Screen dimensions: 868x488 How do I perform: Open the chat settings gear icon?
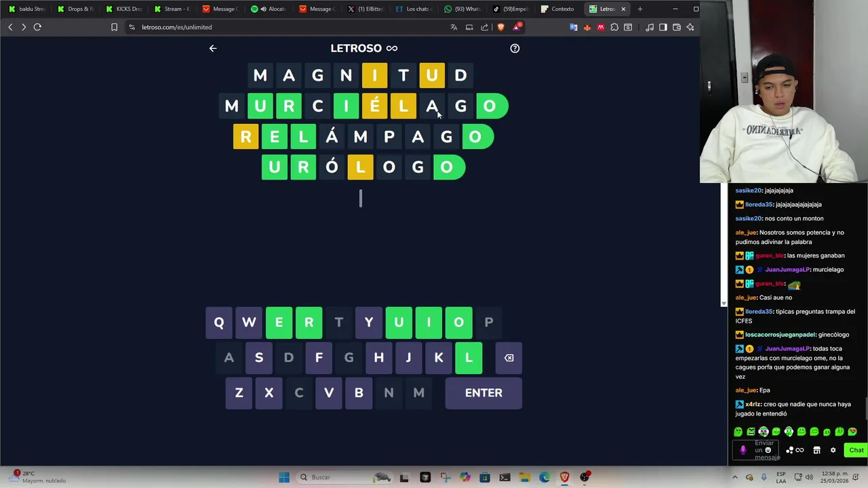[x=833, y=450]
